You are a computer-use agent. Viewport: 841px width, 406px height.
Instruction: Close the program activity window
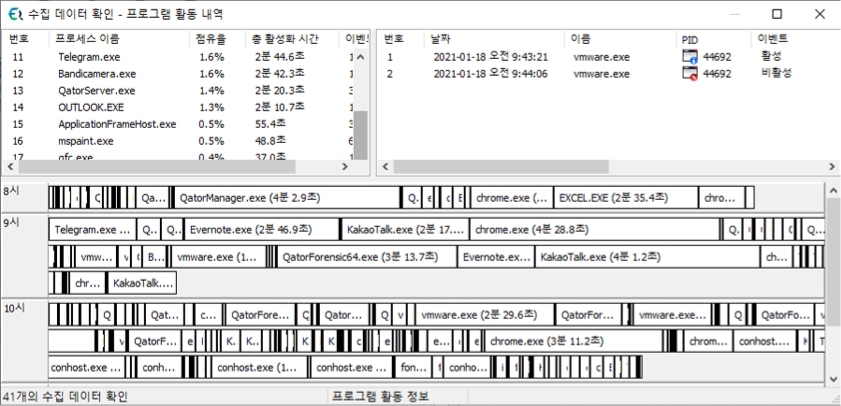click(x=820, y=14)
